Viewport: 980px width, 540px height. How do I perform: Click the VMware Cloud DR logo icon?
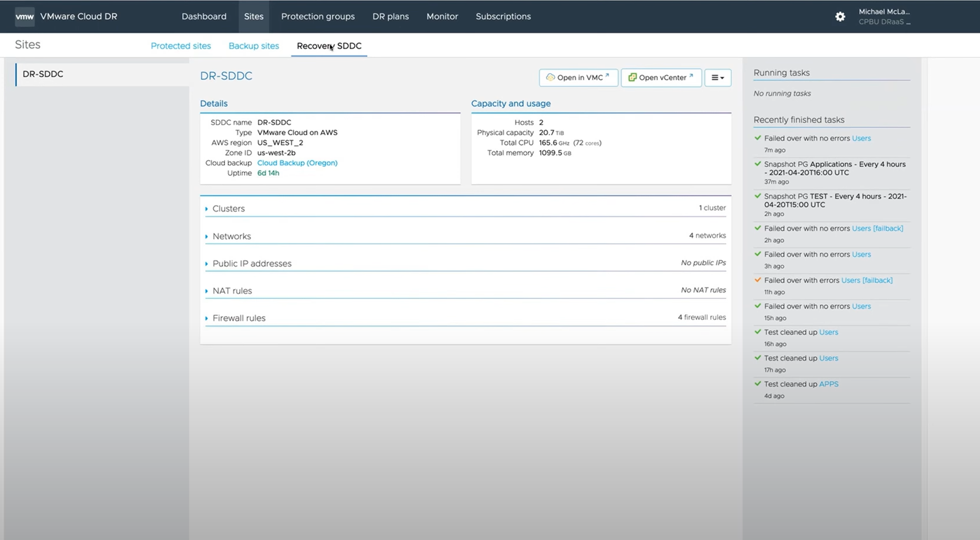coord(25,16)
